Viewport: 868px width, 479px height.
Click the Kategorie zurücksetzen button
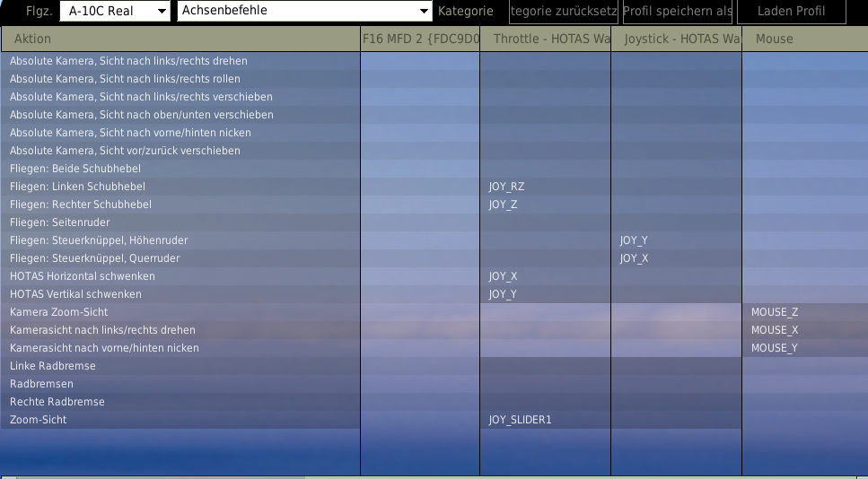[564, 11]
